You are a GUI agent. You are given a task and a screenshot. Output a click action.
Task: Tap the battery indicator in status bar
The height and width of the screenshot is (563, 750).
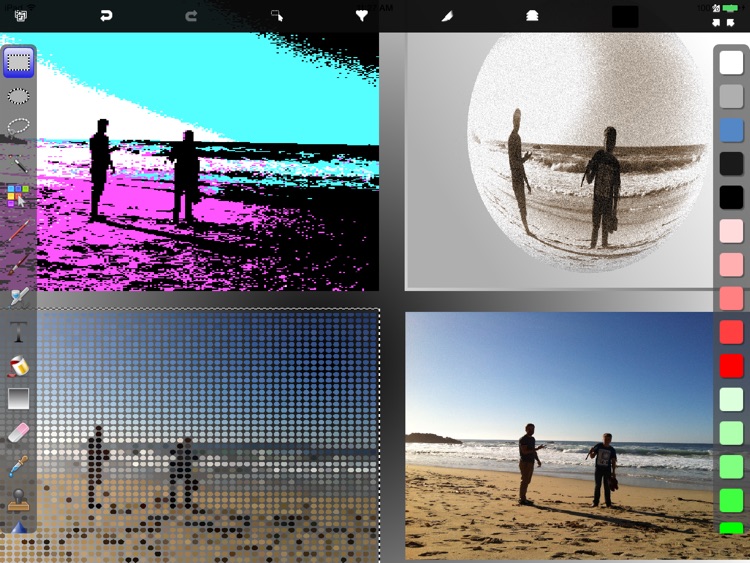point(730,8)
